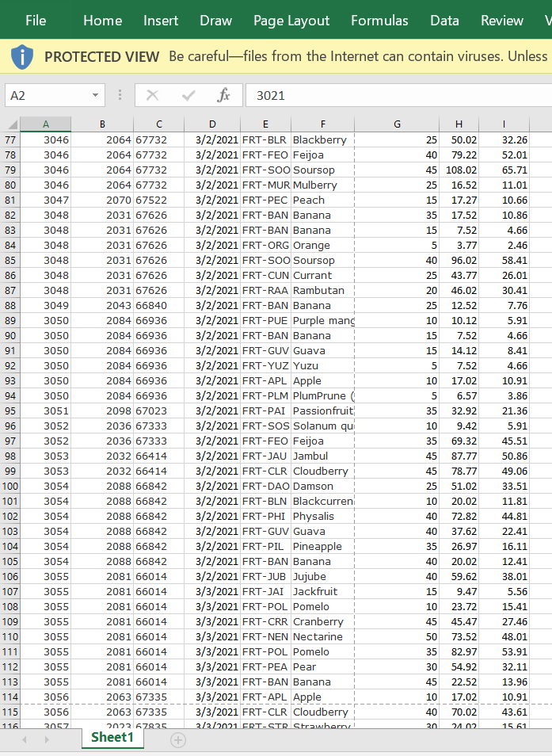Click the Orange cell in row 84
This screenshot has width=552, height=756.
322,246
